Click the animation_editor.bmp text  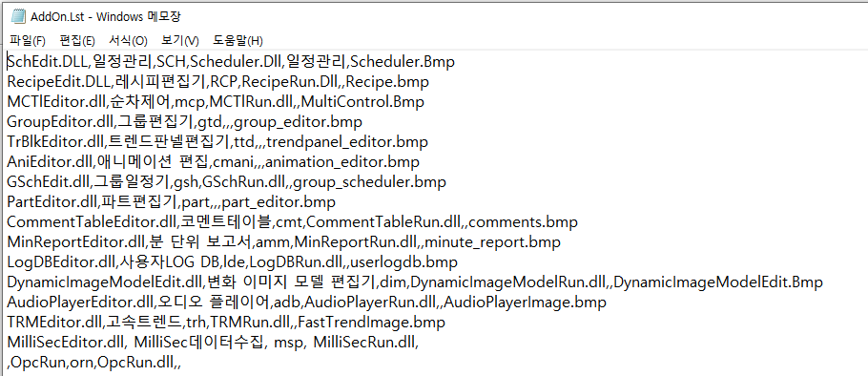[342, 162]
